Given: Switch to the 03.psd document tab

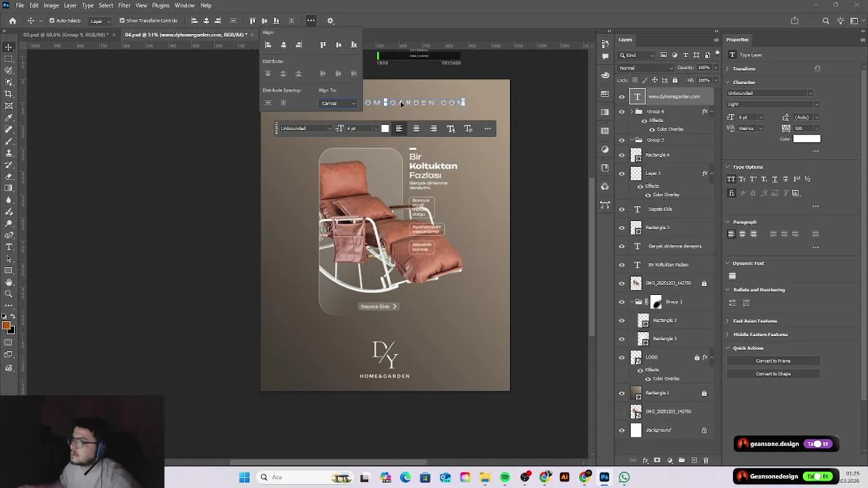Looking at the screenshot, I should [66, 35].
